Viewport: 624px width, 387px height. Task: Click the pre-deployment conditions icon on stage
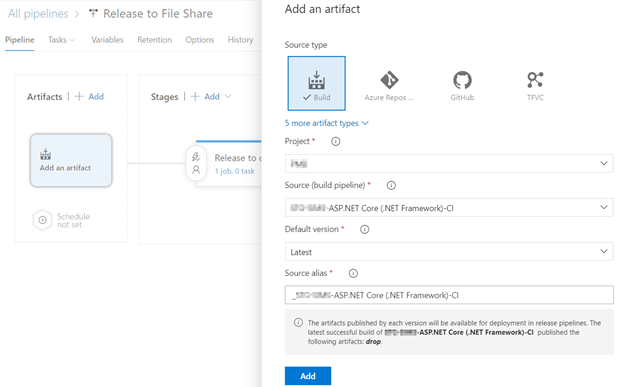click(196, 156)
